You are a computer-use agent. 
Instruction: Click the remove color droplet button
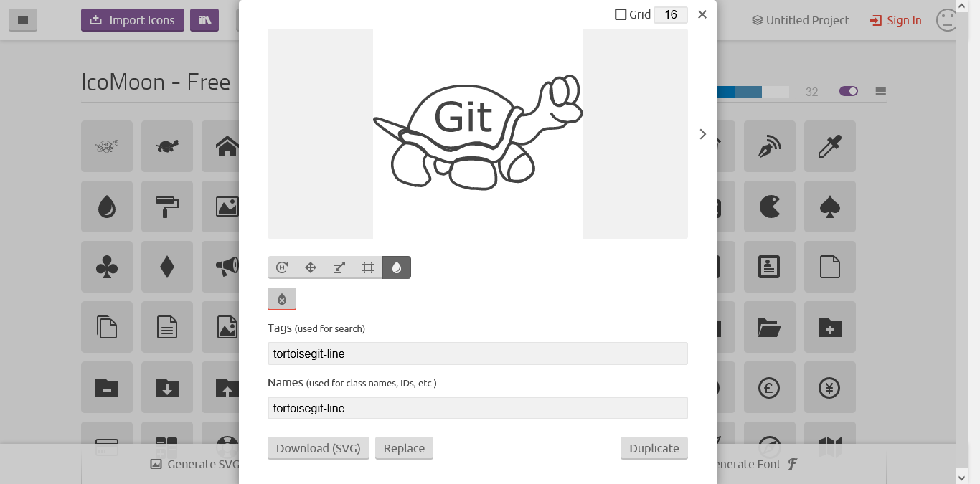tap(282, 299)
